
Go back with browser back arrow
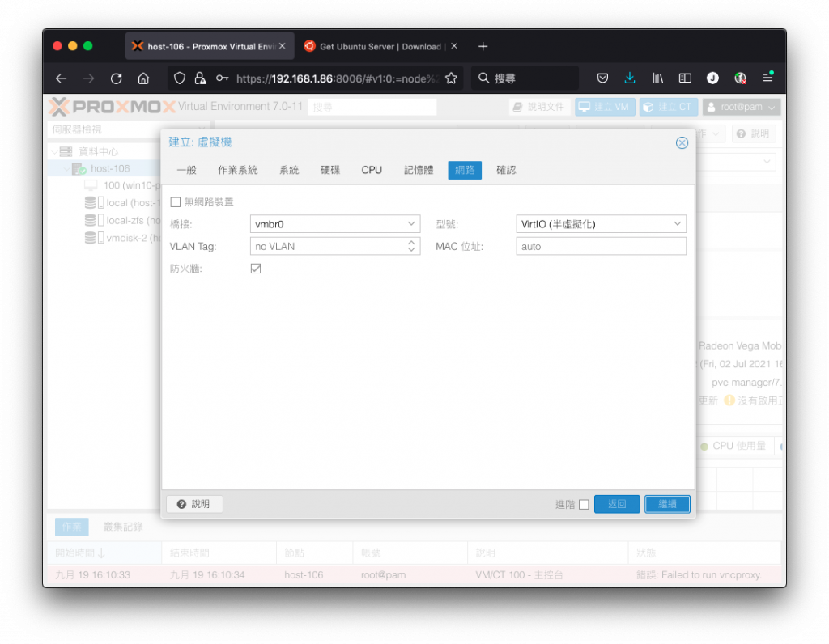tap(62, 78)
